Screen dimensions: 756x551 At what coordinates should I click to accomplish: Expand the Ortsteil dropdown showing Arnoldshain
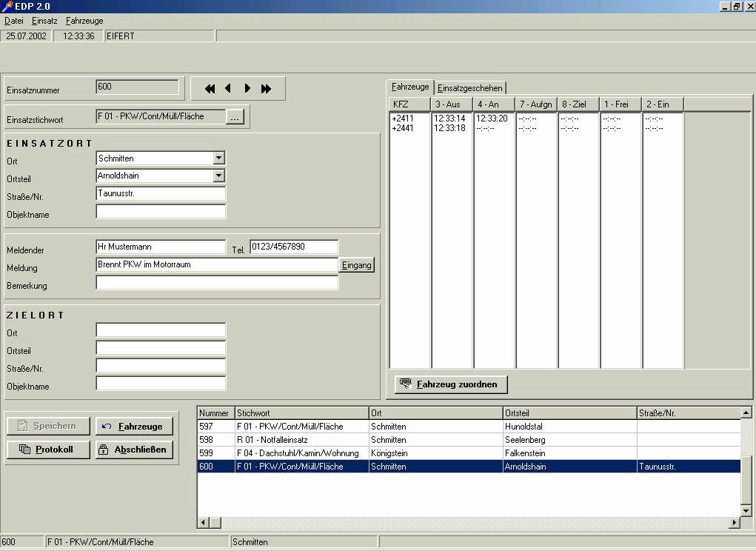tap(218, 176)
